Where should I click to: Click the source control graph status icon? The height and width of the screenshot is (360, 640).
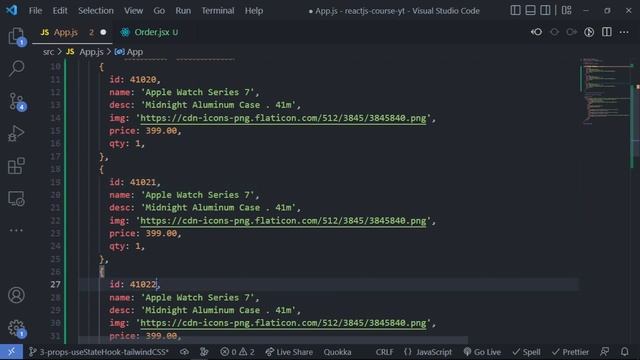[204, 352]
